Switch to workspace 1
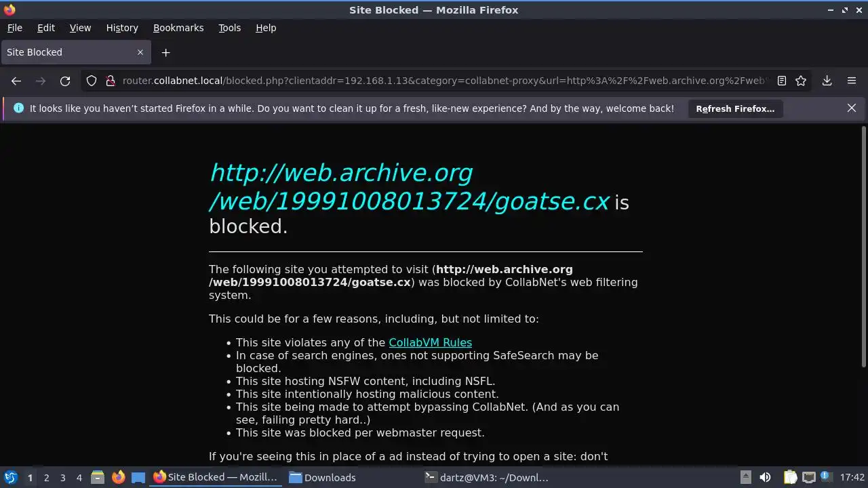The image size is (868, 488). pyautogui.click(x=30, y=477)
